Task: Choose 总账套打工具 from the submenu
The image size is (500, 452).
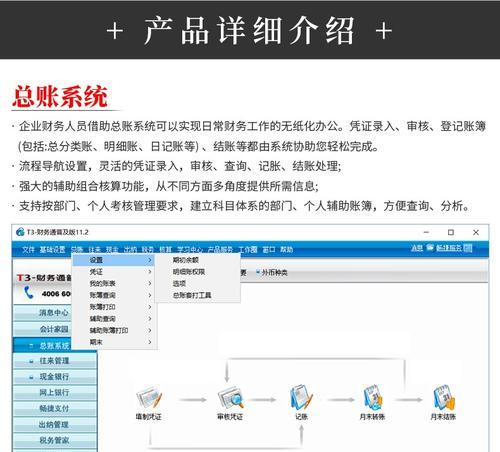Action: pyautogui.click(x=192, y=295)
